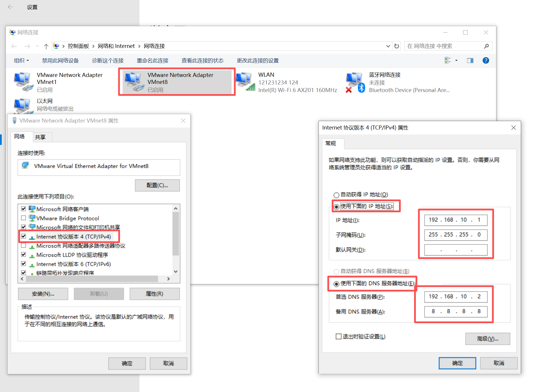Click the 默认网关 input field
This screenshot has height=392, width=544.
click(456, 250)
